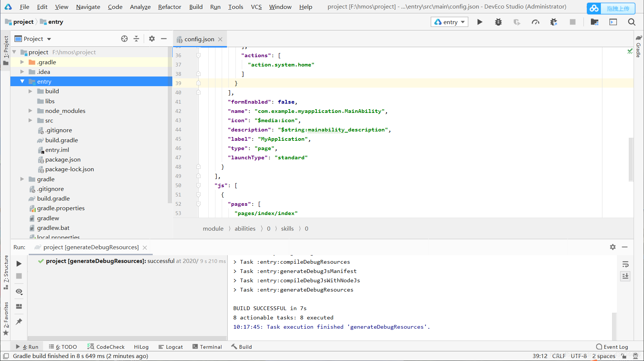
Task: Open Run panel settings gear
Action: (x=613, y=247)
